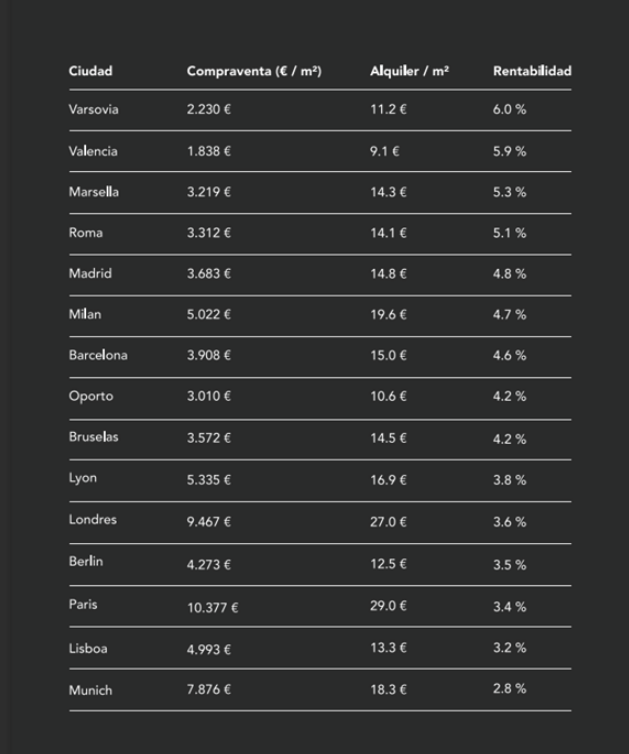Click Paris' 10.377 € purchase price
629x754 pixels.
(x=213, y=607)
